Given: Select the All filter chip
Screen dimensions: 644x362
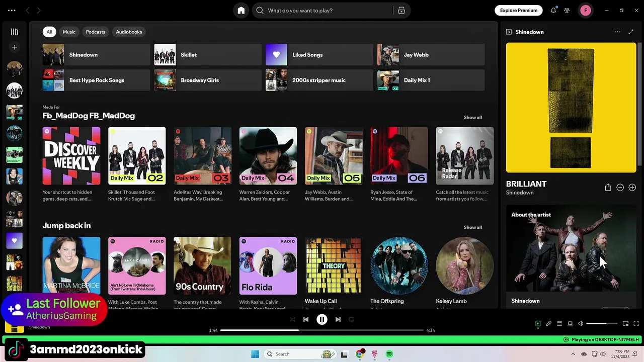Looking at the screenshot, I should point(49,32).
